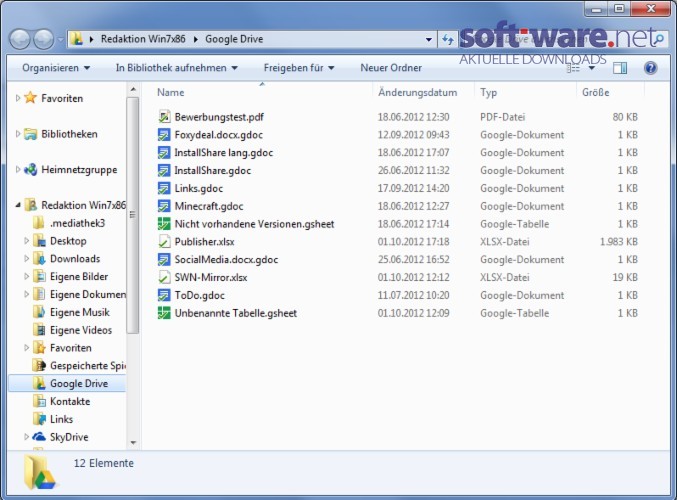The image size is (677, 500).
Task: Click Redaktion Win7x86 in the address bar
Action: coord(143,39)
